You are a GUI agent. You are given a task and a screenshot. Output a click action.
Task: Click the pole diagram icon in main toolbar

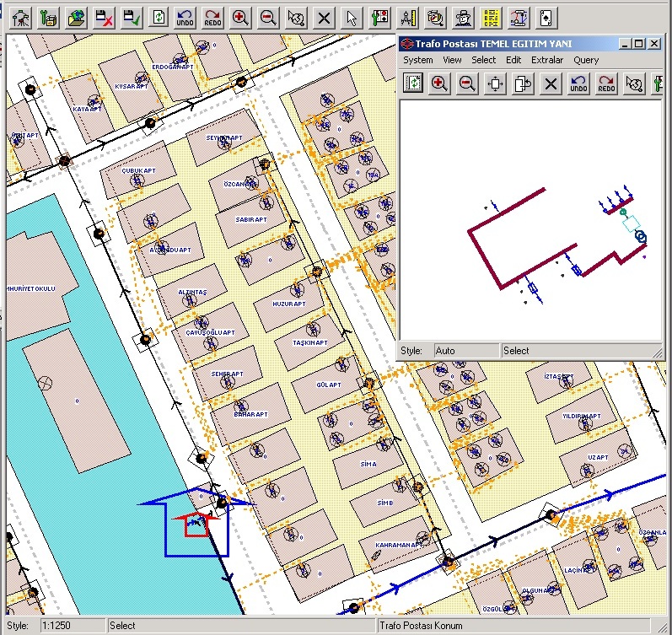pos(519,18)
